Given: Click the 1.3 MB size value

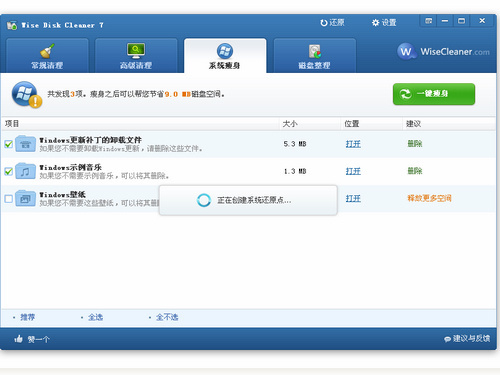Looking at the screenshot, I should click(x=295, y=171).
